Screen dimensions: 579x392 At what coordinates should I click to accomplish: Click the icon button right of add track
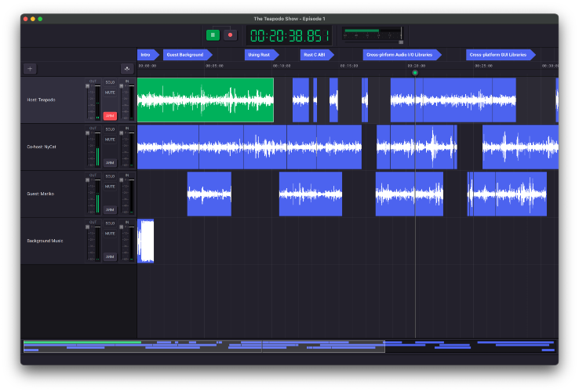click(126, 69)
